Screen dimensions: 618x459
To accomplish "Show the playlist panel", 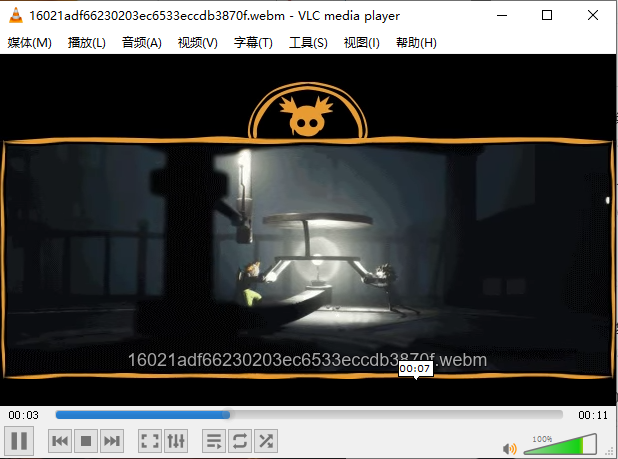I will coord(213,441).
